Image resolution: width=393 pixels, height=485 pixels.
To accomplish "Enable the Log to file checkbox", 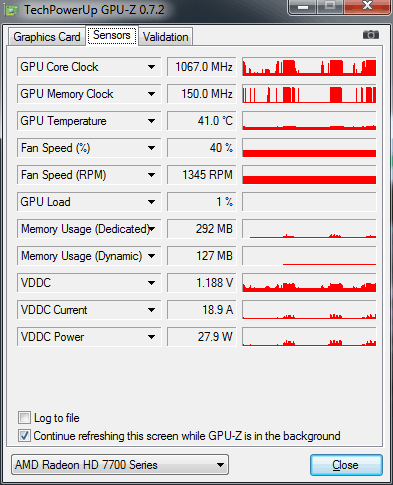I will click(24, 417).
